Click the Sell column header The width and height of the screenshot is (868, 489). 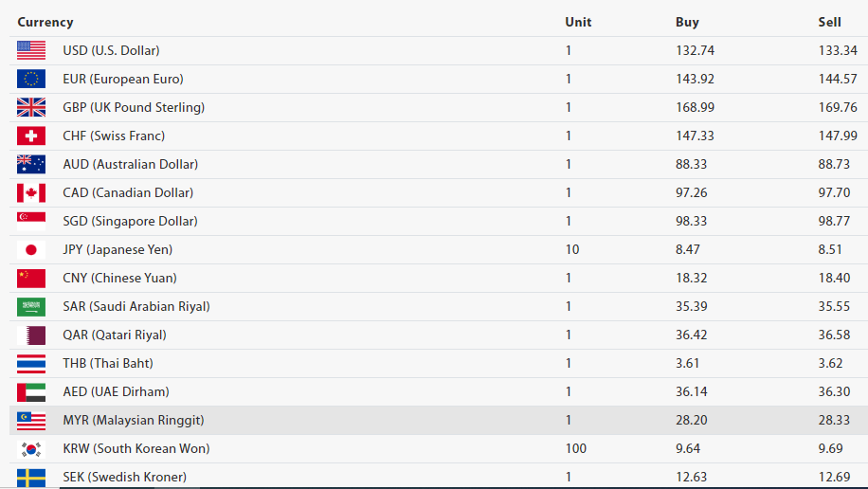[x=829, y=22]
